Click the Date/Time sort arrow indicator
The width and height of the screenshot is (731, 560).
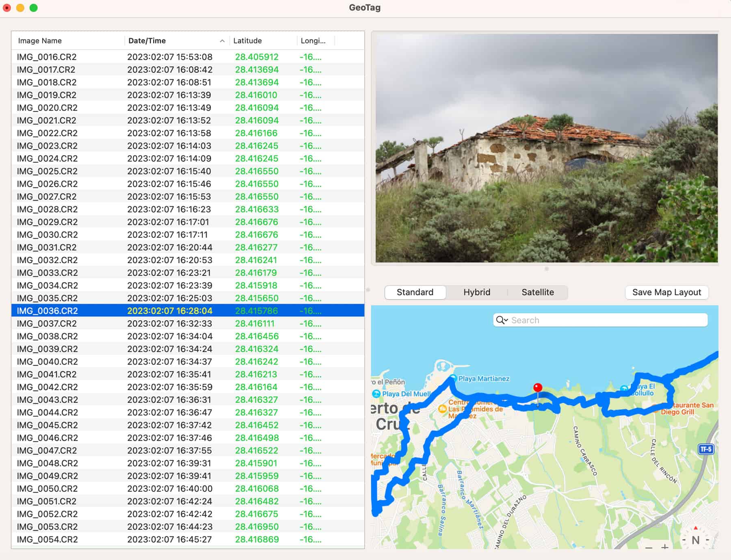[x=222, y=41]
